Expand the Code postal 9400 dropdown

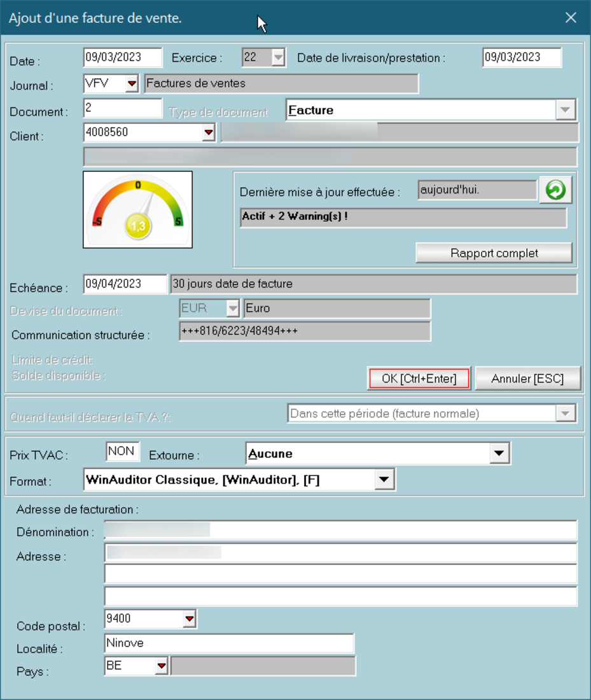coord(189,619)
